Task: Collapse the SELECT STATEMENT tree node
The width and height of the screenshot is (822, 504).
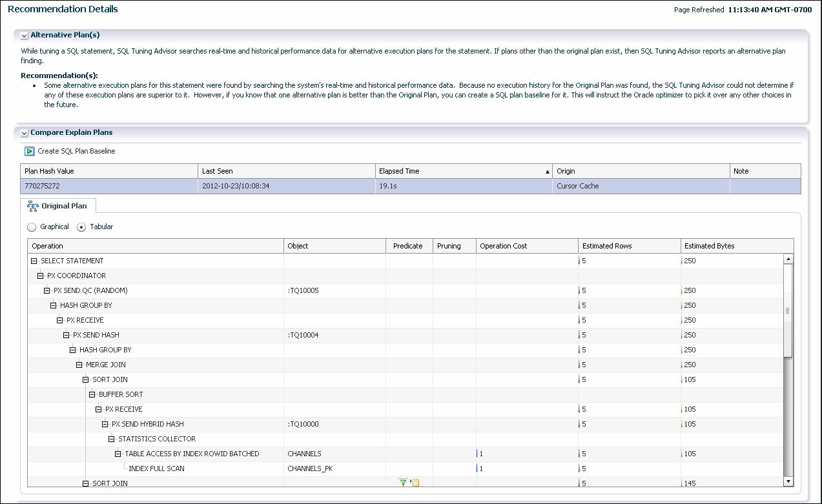Action: pyautogui.click(x=35, y=261)
